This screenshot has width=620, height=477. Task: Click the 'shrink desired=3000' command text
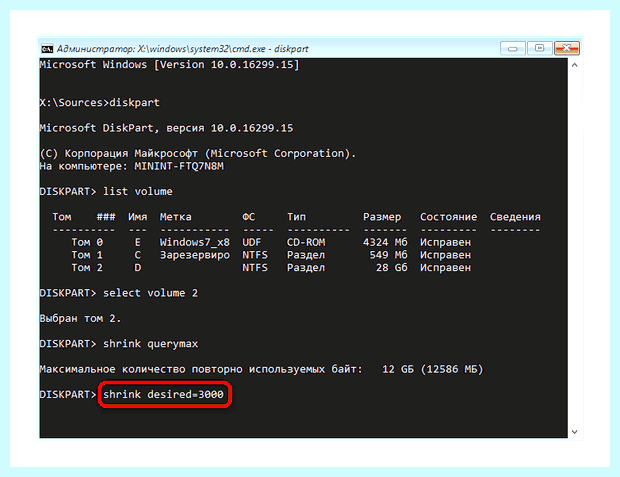point(163,394)
